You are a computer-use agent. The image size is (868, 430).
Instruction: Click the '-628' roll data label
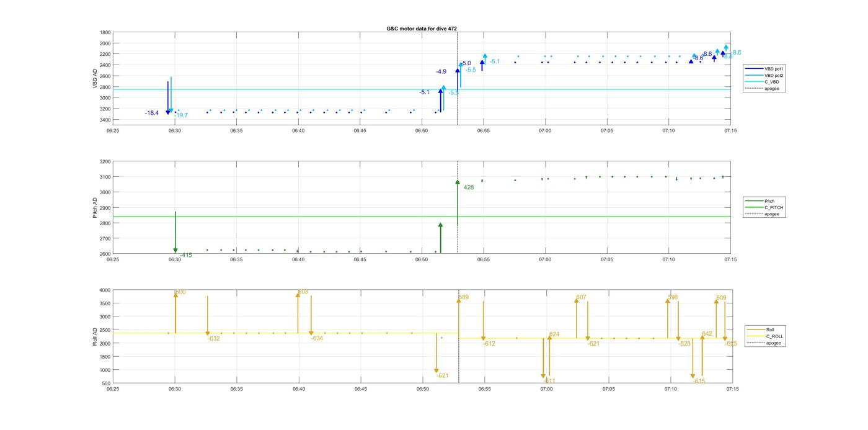[684, 344]
